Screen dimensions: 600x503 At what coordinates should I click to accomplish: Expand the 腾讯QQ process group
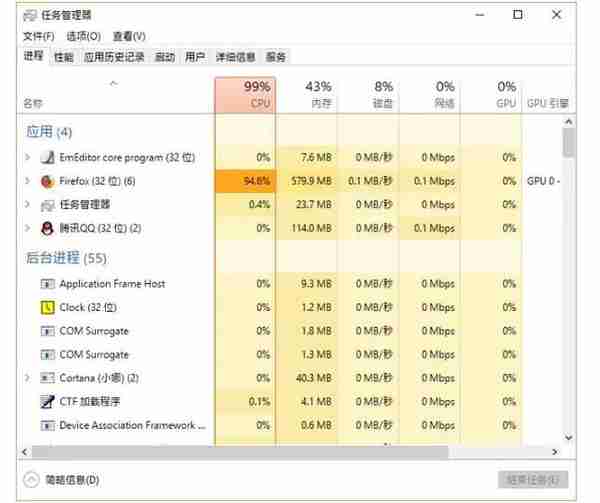[28, 228]
